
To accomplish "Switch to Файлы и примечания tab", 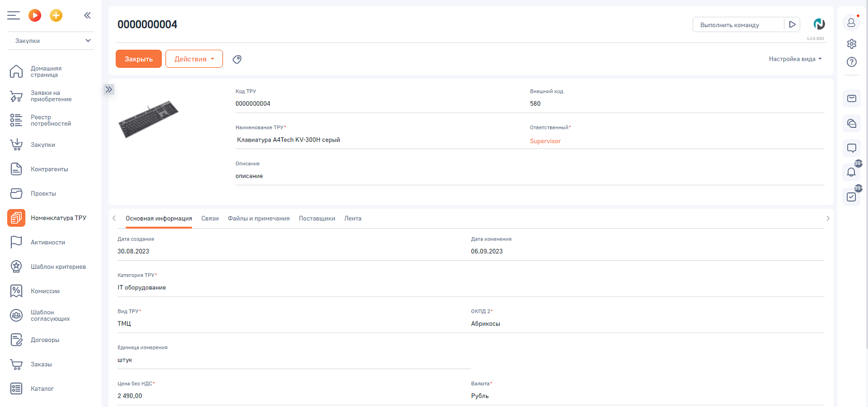I will tap(259, 218).
